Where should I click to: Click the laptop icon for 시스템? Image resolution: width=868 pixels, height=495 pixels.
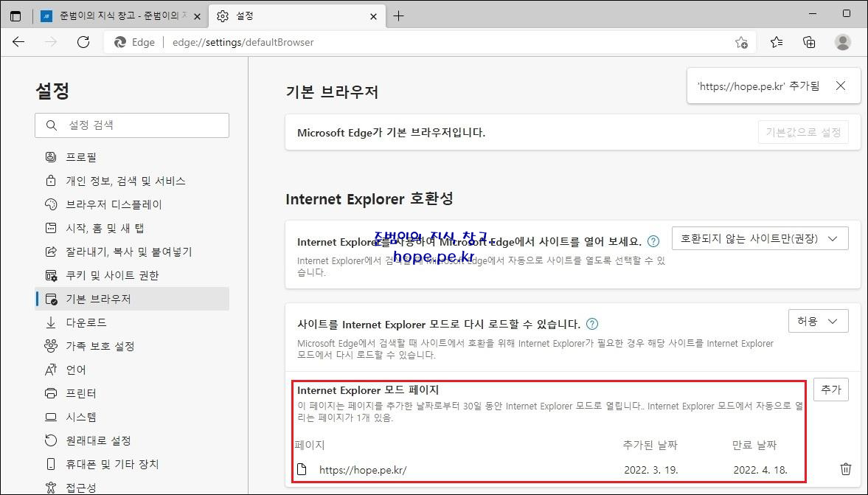coord(50,417)
